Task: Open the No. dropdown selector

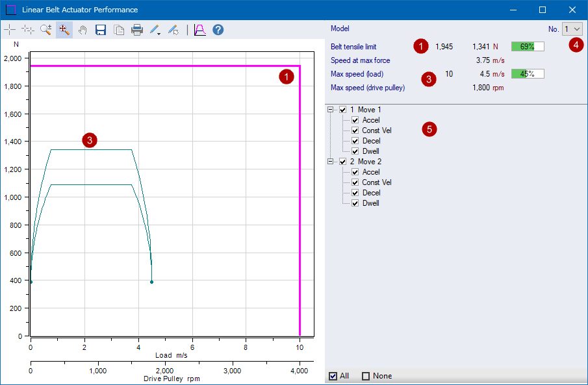Action: click(573, 29)
